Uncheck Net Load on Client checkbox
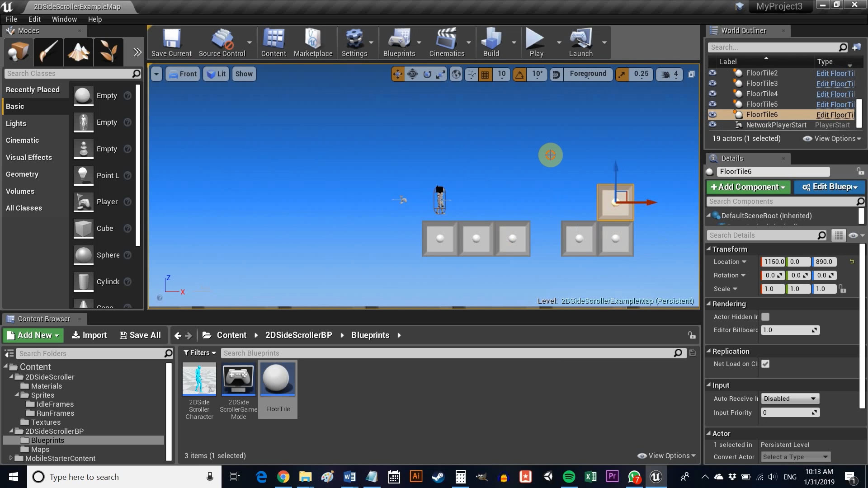 [765, 364]
